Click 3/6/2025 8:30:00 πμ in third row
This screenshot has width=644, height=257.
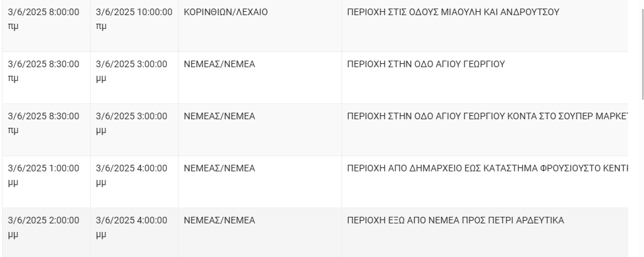tap(44, 123)
